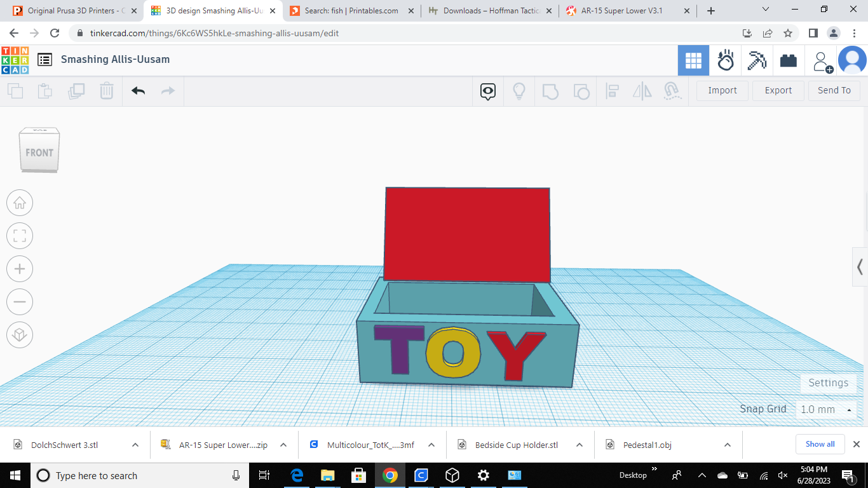This screenshot has width=868, height=488.
Task: Select the Mirror flip tool
Action: (x=642, y=91)
